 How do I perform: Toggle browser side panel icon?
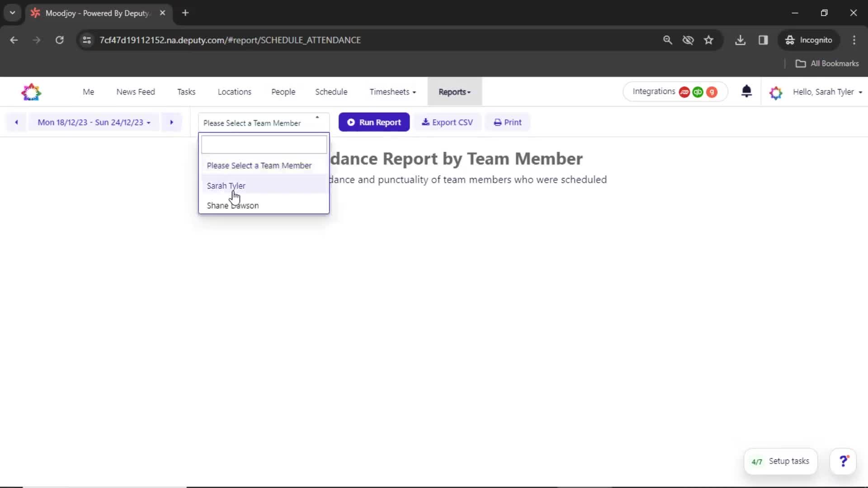tap(763, 40)
